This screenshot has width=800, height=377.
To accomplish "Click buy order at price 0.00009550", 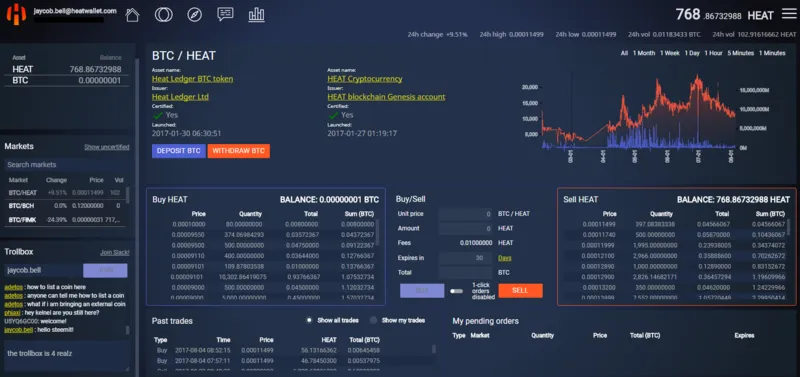I will tap(264, 235).
